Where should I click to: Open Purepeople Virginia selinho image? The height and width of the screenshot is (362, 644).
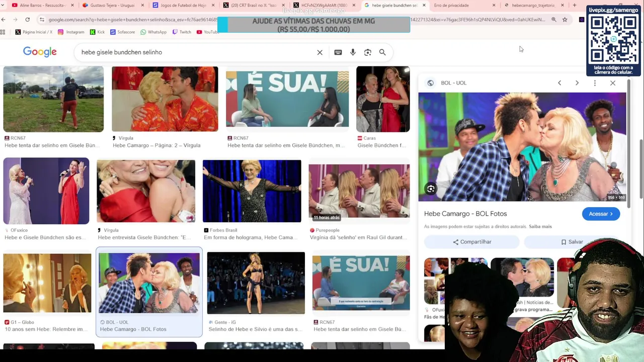coord(359,191)
